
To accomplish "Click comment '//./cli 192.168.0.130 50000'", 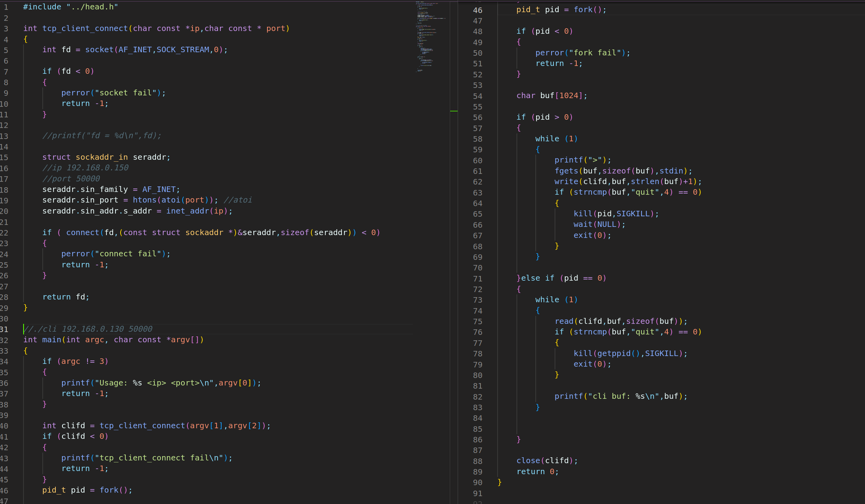I will pos(88,329).
